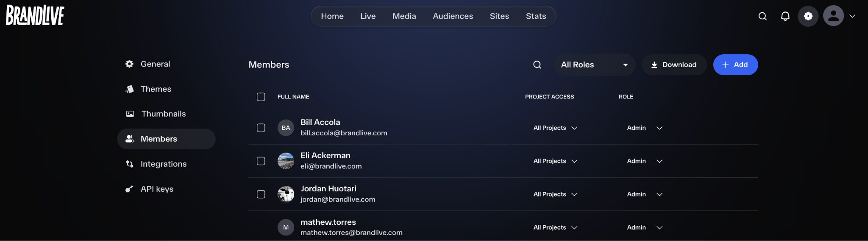Click the Download button
868x241 pixels.
click(674, 64)
